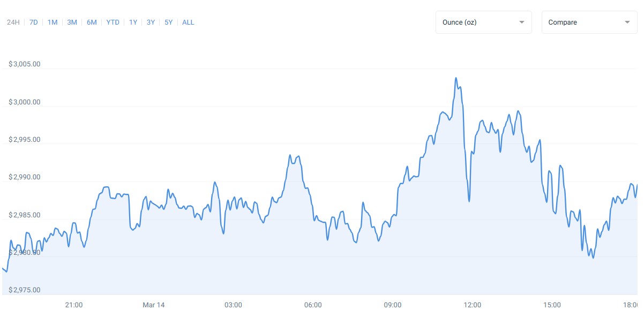Select the 1Y chart view

[x=133, y=22]
